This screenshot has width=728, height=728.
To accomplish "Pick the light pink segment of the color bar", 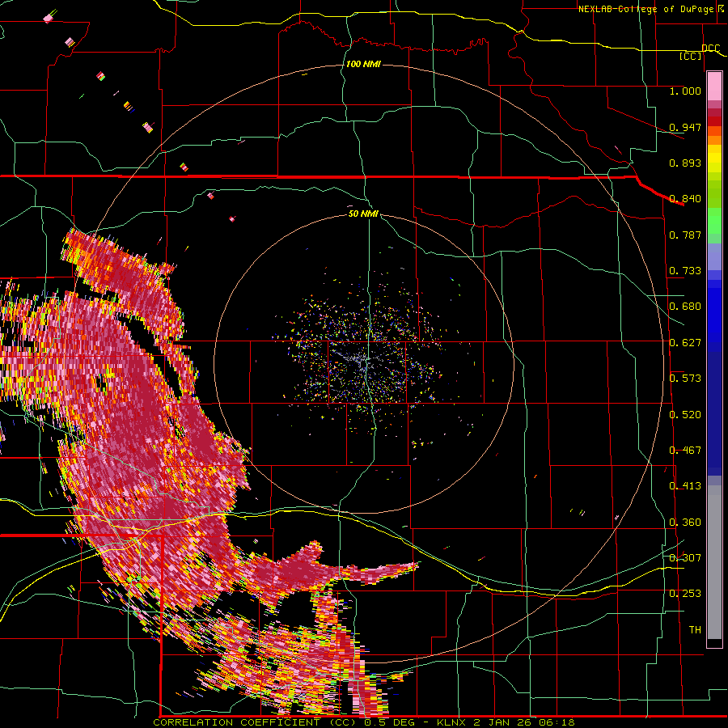I will pyautogui.click(x=714, y=86).
